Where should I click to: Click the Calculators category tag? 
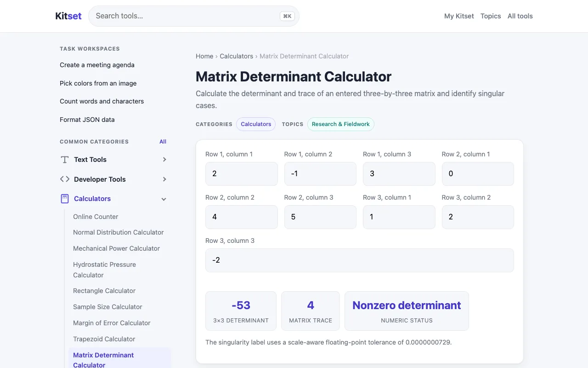(256, 124)
